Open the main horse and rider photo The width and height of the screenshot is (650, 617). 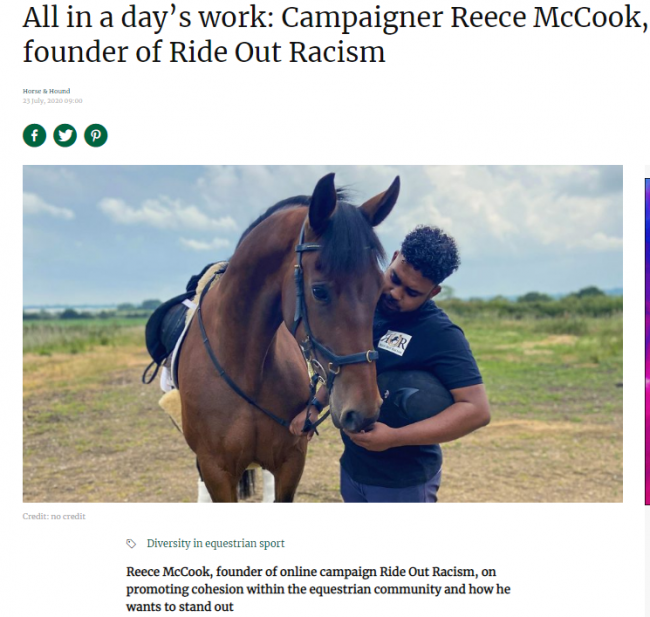coord(322,333)
